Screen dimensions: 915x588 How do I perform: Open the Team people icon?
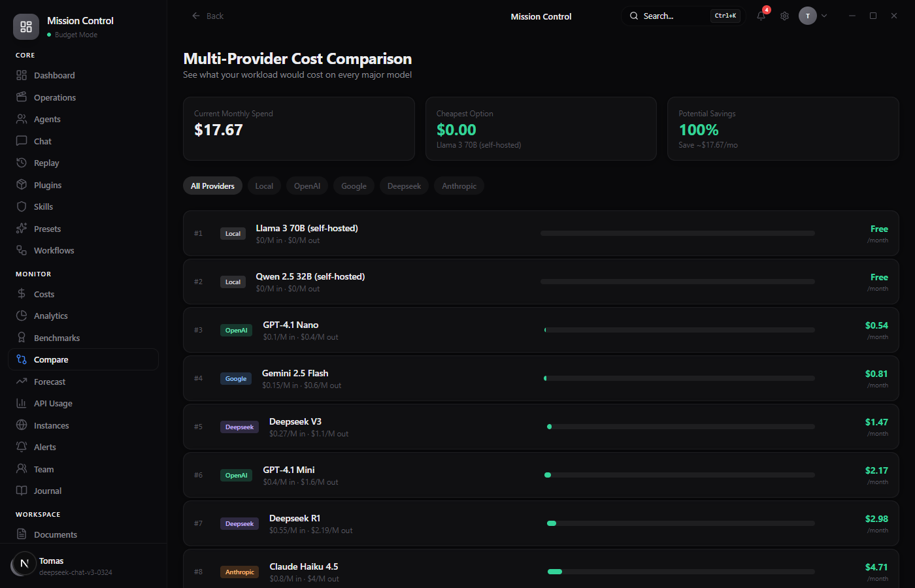pos(22,469)
